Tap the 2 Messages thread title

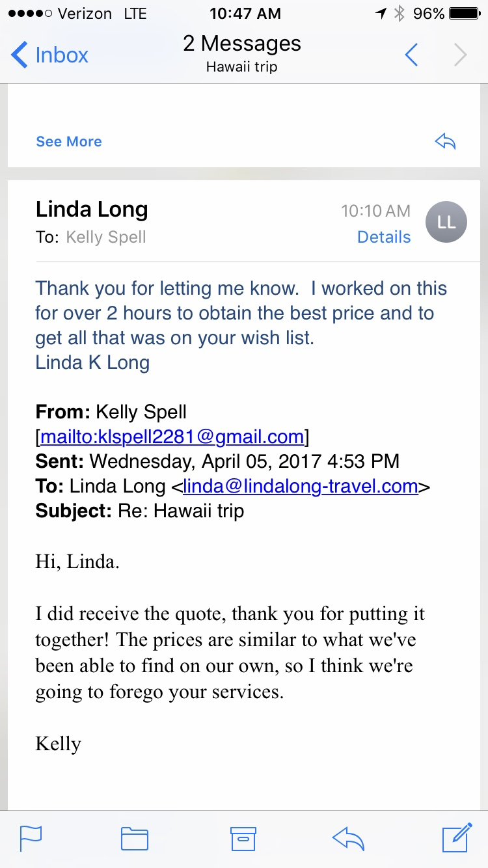tap(242, 44)
